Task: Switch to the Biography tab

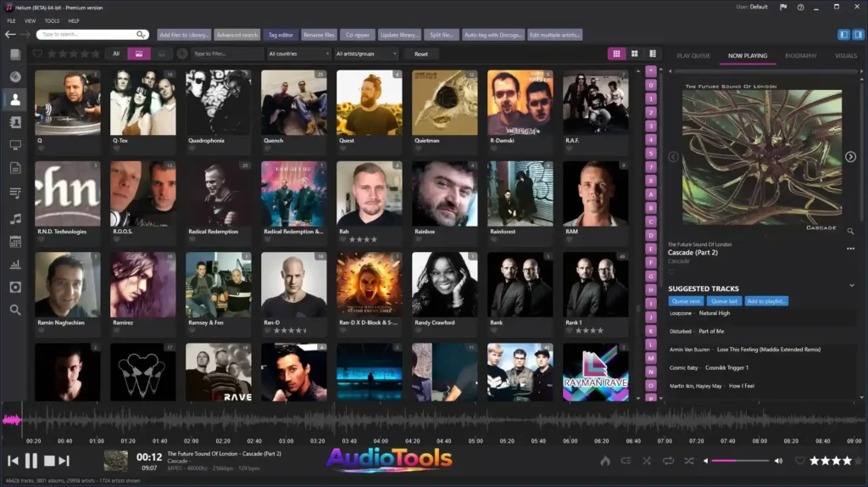Action: tap(800, 56)
